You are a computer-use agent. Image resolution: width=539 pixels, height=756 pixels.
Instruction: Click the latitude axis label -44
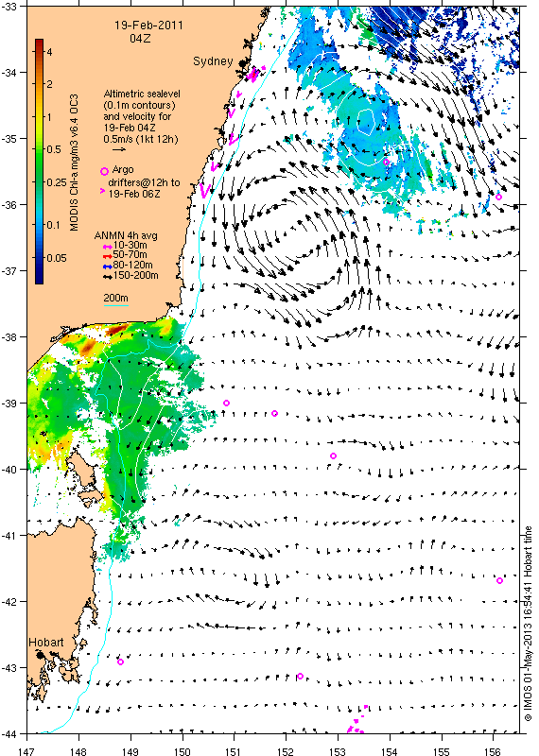(9, 734)
